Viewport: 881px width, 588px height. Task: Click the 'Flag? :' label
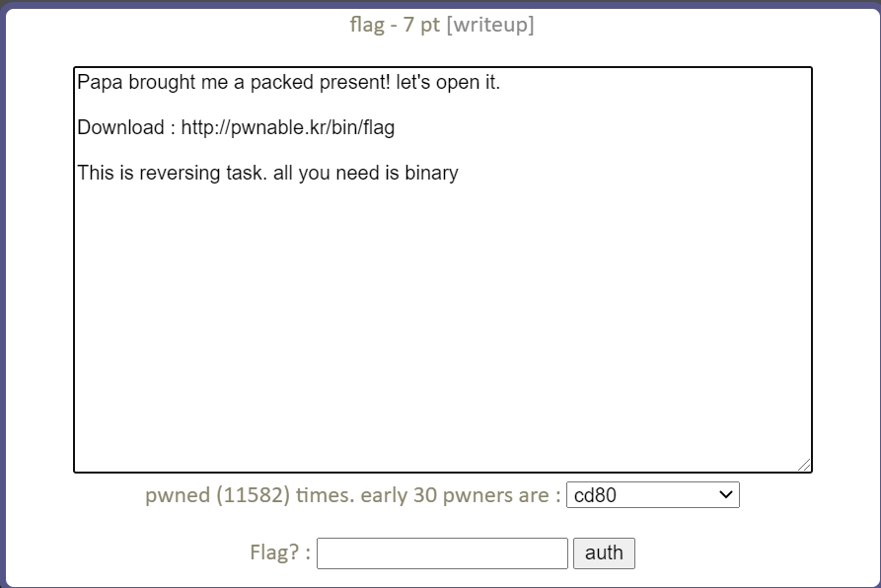[280, 552]
